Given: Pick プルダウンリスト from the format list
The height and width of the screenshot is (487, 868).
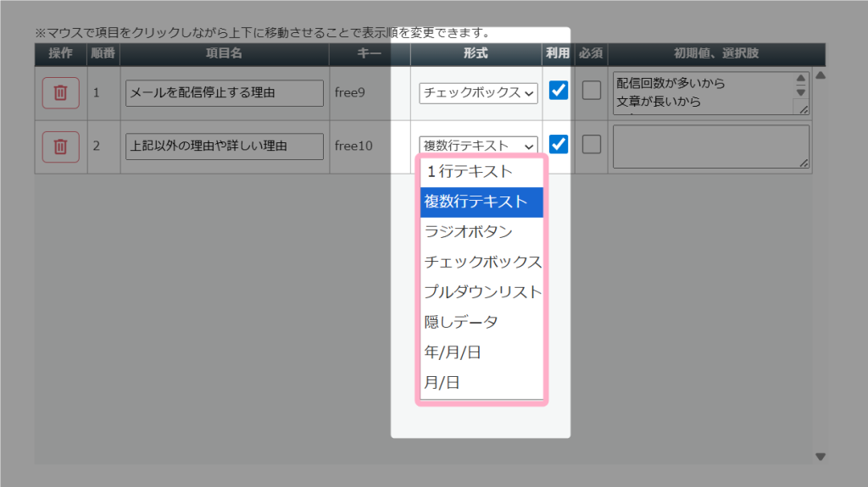Looking at the screenshot, I should (x=481, y=291).
